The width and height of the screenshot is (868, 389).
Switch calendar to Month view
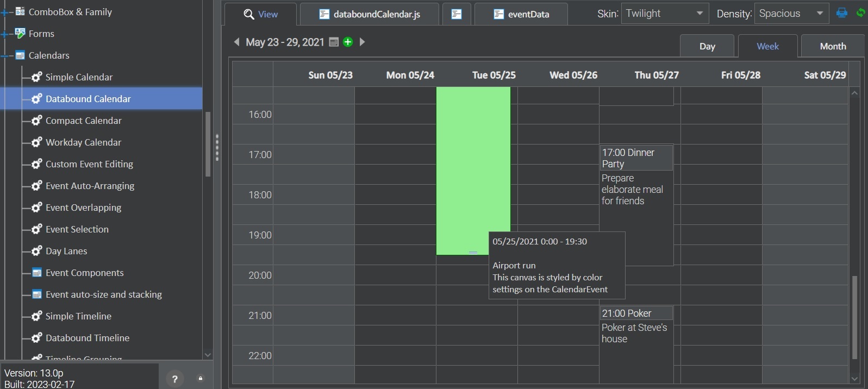click(832, 46)
